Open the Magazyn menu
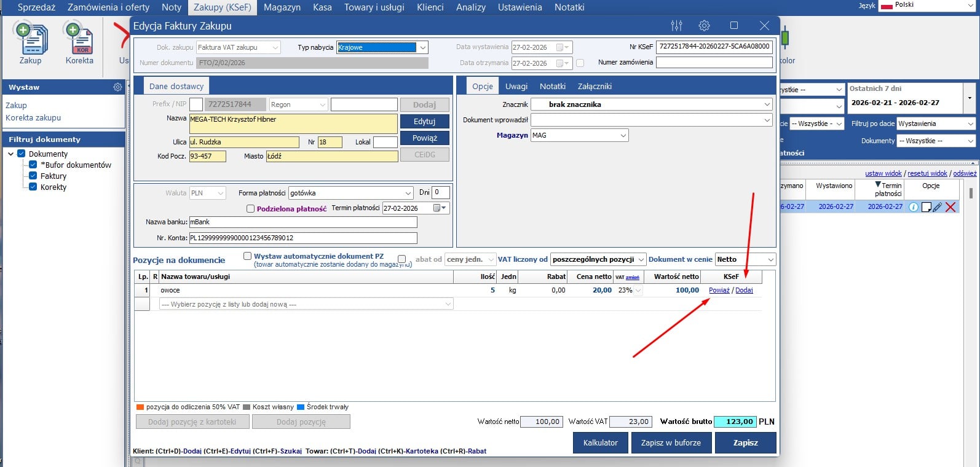Screen dimensions: 980x467 pyautogui.click(x=282, y=7)
